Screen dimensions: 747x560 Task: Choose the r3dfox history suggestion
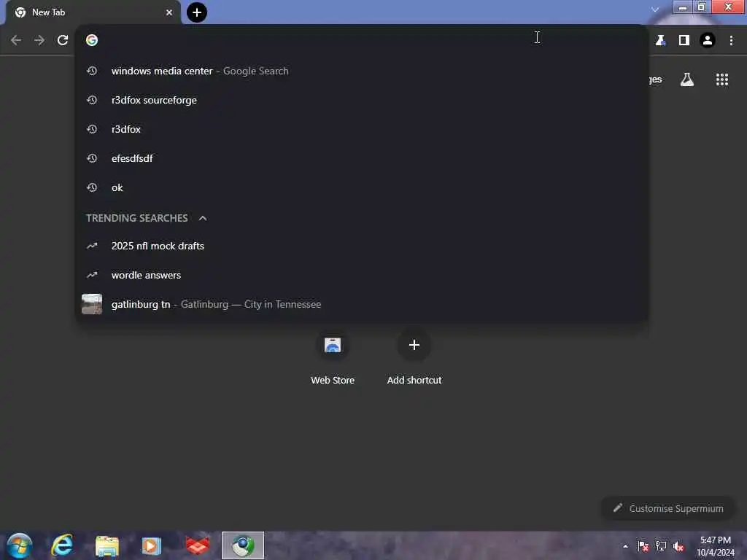[x=361, y=129]
